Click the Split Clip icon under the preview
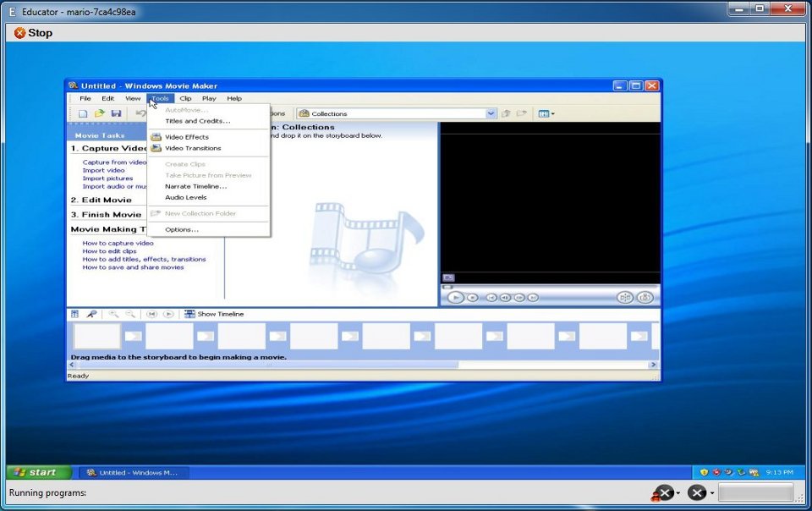 pos(625,297)
